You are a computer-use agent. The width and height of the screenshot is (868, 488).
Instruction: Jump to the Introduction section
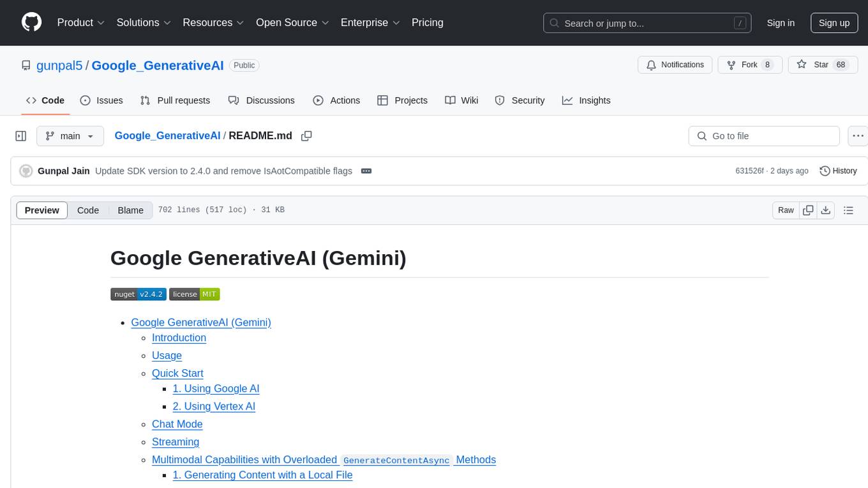click(x=179, y=338)
